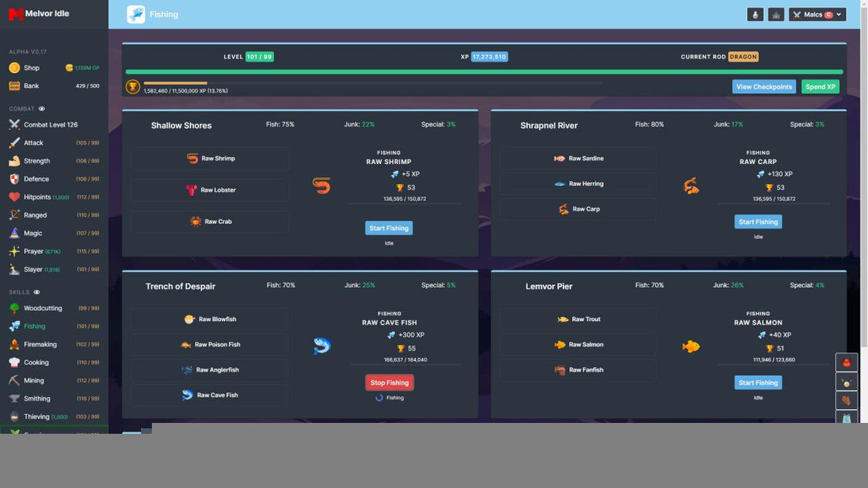
Task: Click the 17,273,510 XP badge
Action: [x=490, y=57]
